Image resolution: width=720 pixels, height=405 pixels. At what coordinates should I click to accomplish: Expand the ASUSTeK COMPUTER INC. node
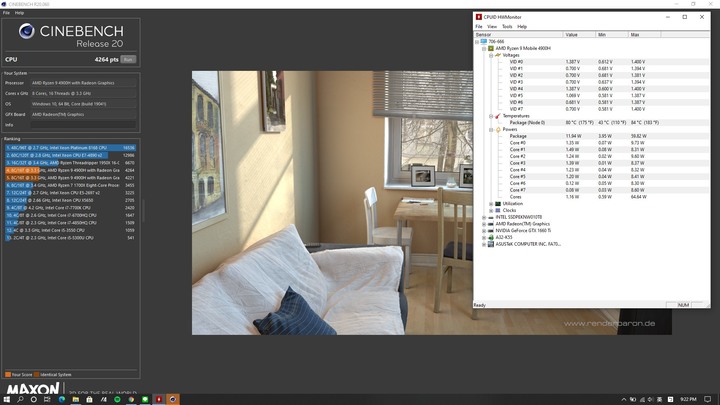(484, 244)
